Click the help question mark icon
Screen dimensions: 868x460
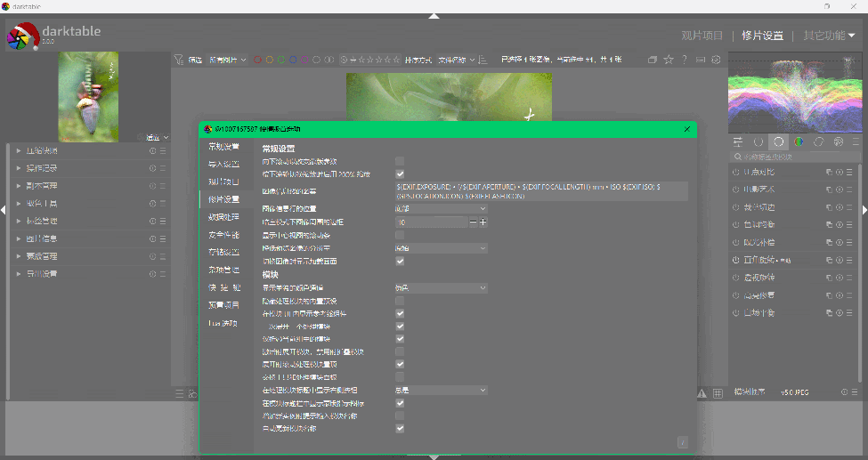click(x=684, y=60)
